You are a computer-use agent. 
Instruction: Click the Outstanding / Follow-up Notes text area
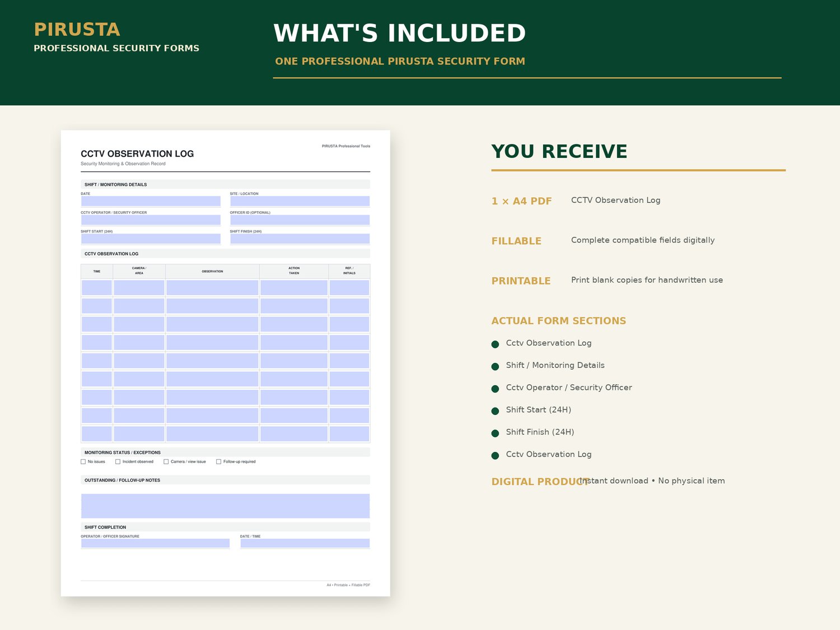225,506
